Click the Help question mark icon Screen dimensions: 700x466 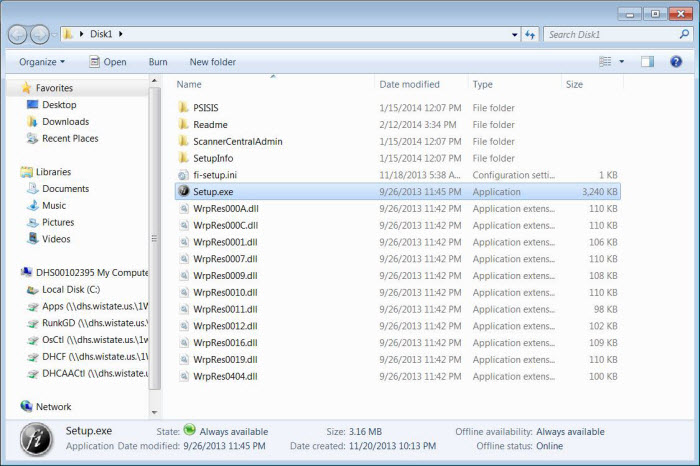pos(677,62)
